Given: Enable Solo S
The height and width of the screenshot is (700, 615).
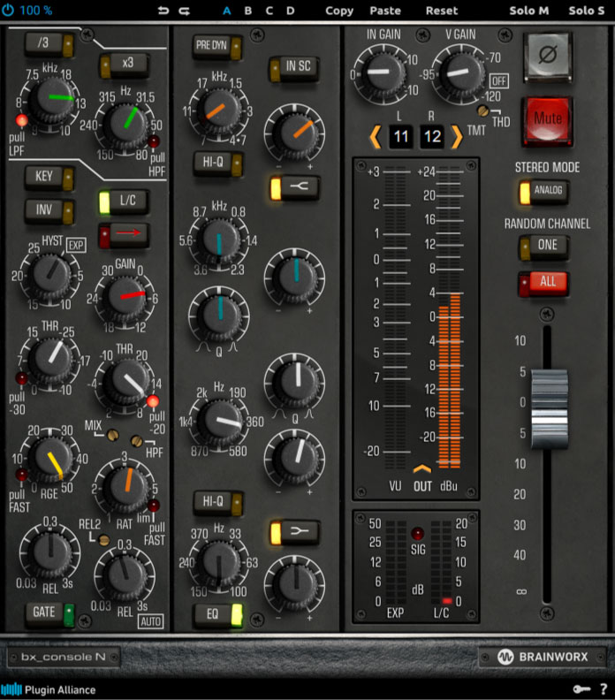Looking at the screenshot, I should [x=587, y=11].
